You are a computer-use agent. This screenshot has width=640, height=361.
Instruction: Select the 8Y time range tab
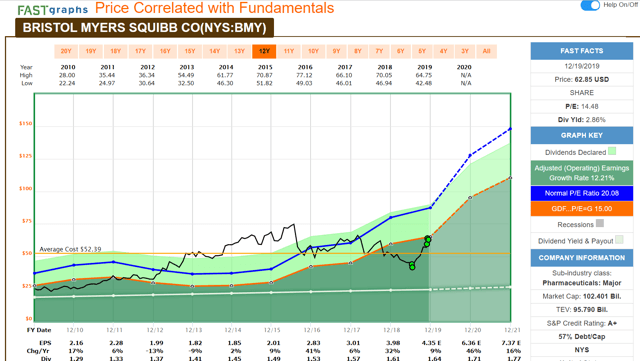click(x=358, y=51)
